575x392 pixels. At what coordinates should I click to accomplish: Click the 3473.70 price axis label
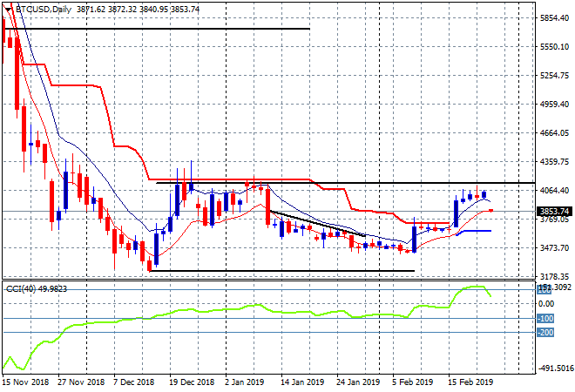pos(554,248)
